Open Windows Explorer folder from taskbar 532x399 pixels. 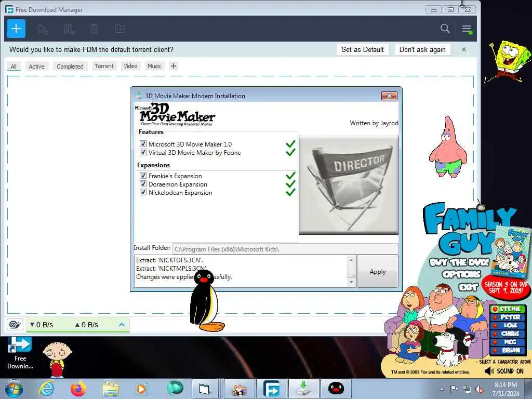click(x=111, y=389)
